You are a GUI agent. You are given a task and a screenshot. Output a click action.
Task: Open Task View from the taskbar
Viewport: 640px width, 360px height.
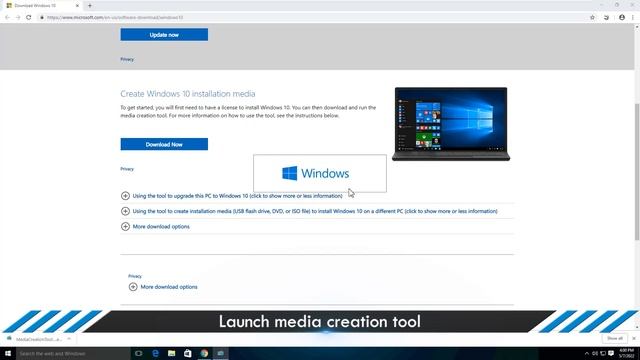point(139,353)
